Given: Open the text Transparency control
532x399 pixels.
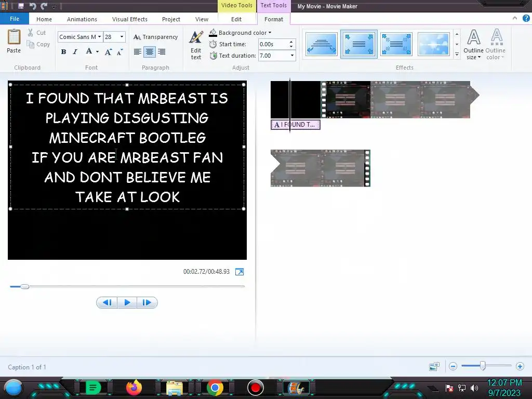Looking at the screenshot, I should (x=155, y=37).
